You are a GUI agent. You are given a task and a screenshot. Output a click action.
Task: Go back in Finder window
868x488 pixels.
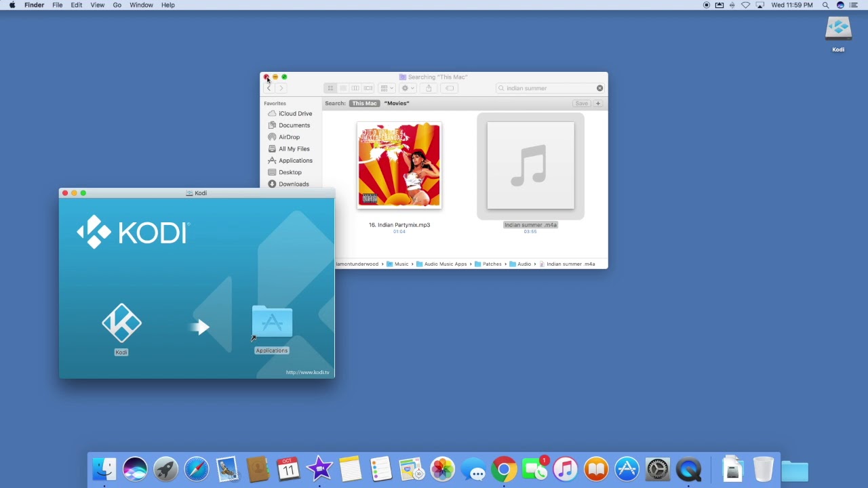(x=269, y=88)
